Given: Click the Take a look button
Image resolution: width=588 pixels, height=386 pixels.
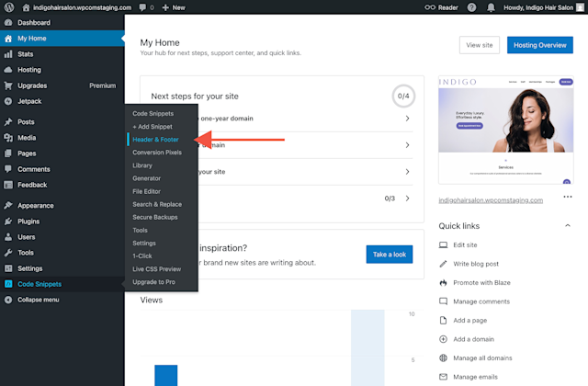Looking at the screenshot, I should point(390,255).
